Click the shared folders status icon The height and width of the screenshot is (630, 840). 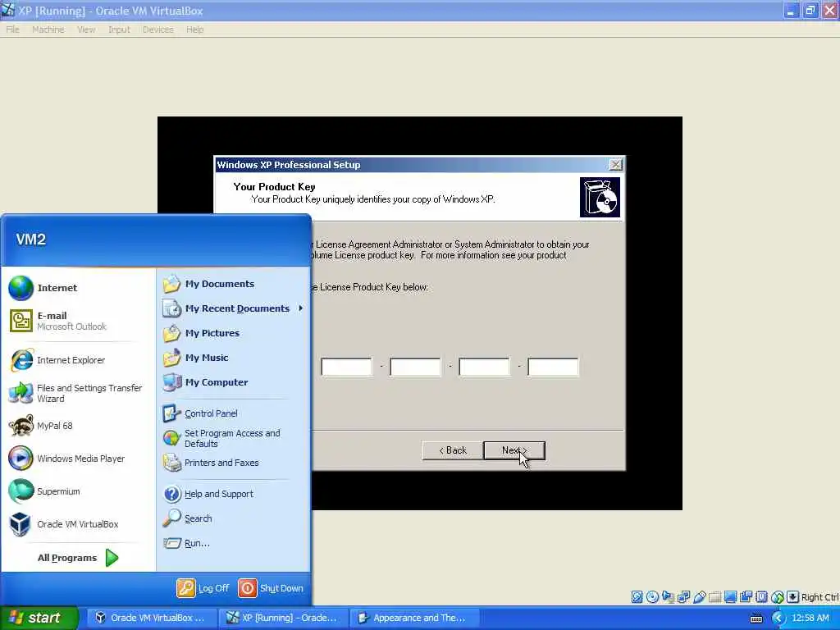(x=714, y=597)
